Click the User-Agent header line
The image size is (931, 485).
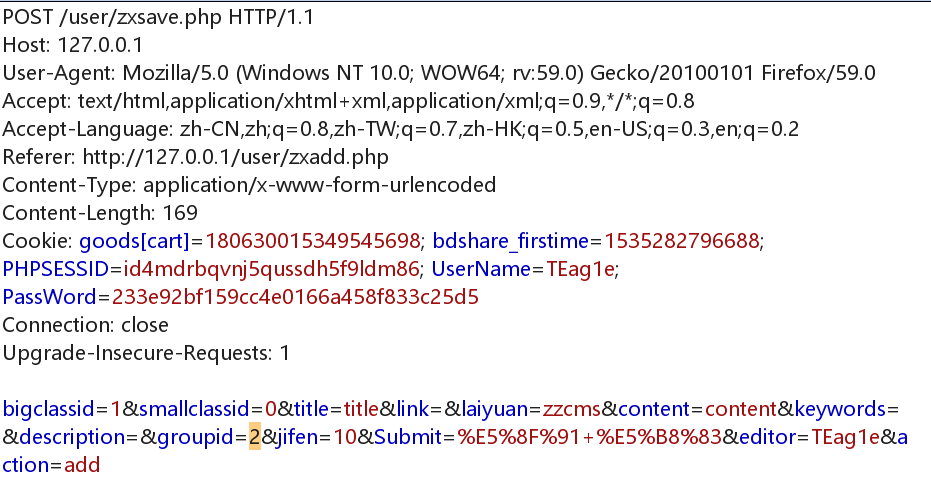point(439,74)
